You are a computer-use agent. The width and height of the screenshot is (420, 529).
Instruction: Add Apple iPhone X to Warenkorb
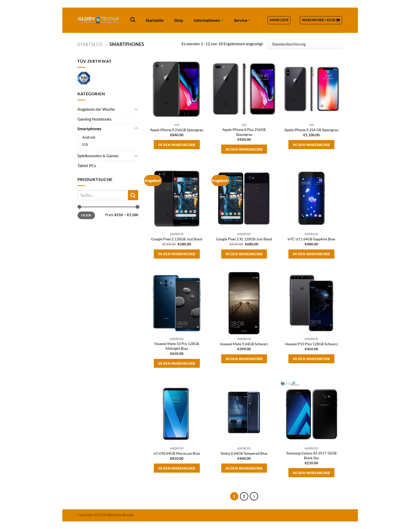coord(311,145)
